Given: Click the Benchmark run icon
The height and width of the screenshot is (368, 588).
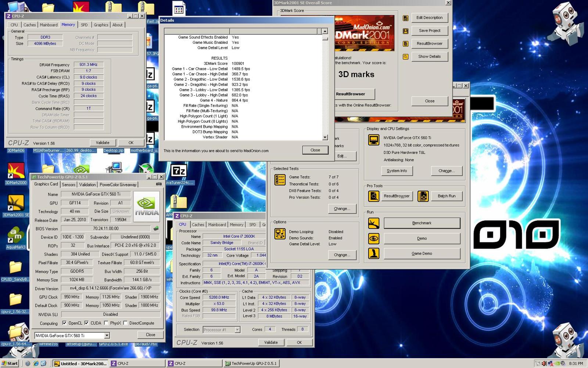Looking at the screenshot, I should [374, 223].
